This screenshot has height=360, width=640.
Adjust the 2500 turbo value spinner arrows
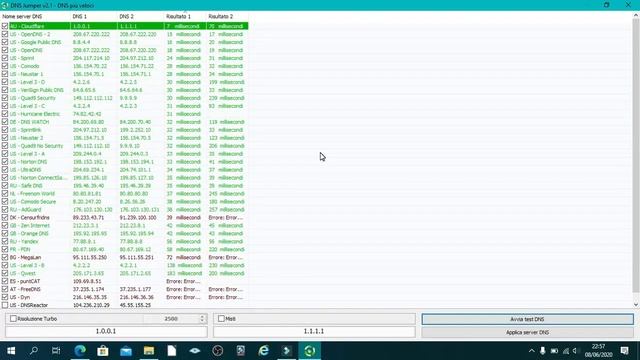(202, 318)
